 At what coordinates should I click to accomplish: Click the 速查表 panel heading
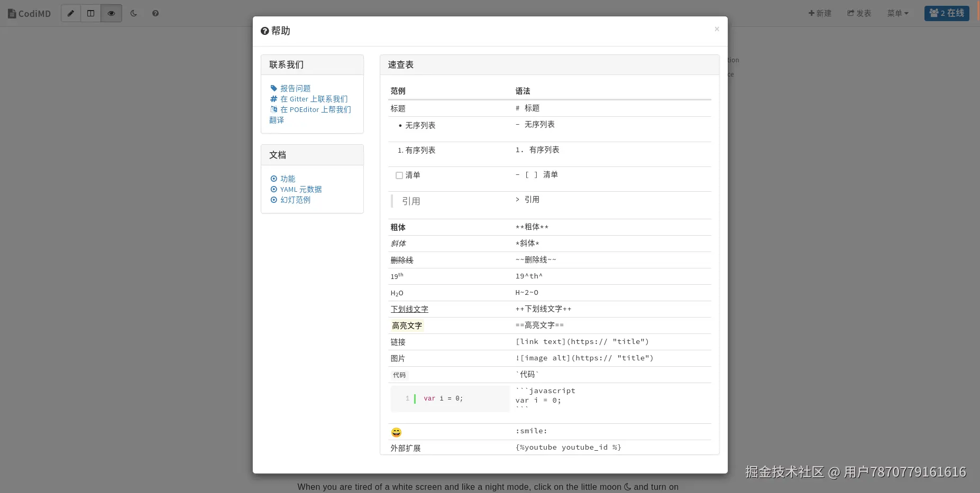click(x=549, y=64)
